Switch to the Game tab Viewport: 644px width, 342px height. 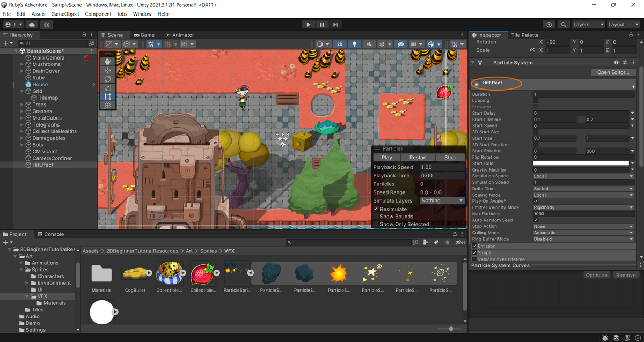[144, 35]
